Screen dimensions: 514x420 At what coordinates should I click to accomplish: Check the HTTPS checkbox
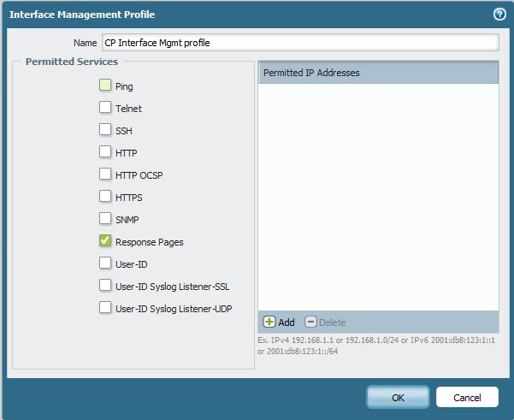point(105,197)
